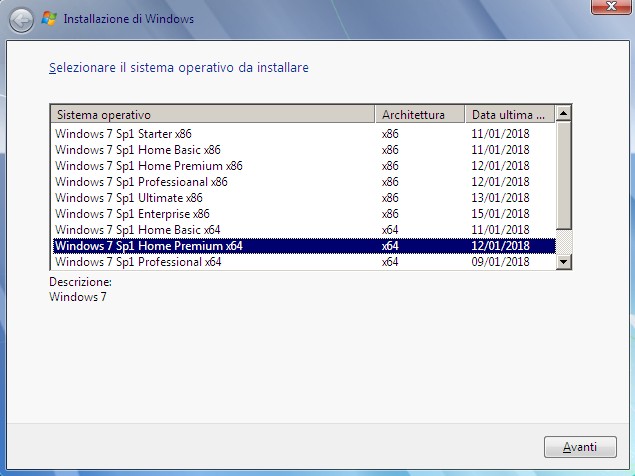The image size is (635, 476).
Task: Select Windows 7 Sp1 Home Basic x64
Action: [304, 230]
